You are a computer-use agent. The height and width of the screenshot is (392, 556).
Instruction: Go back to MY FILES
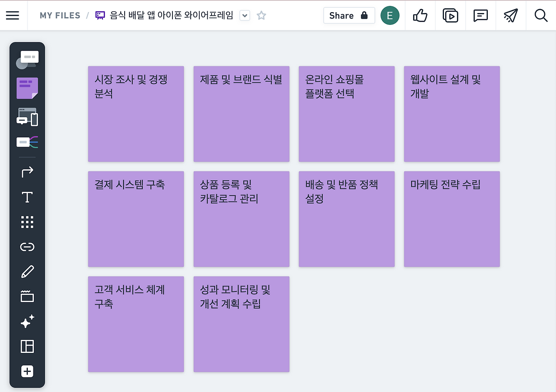[x=60, y=15]
